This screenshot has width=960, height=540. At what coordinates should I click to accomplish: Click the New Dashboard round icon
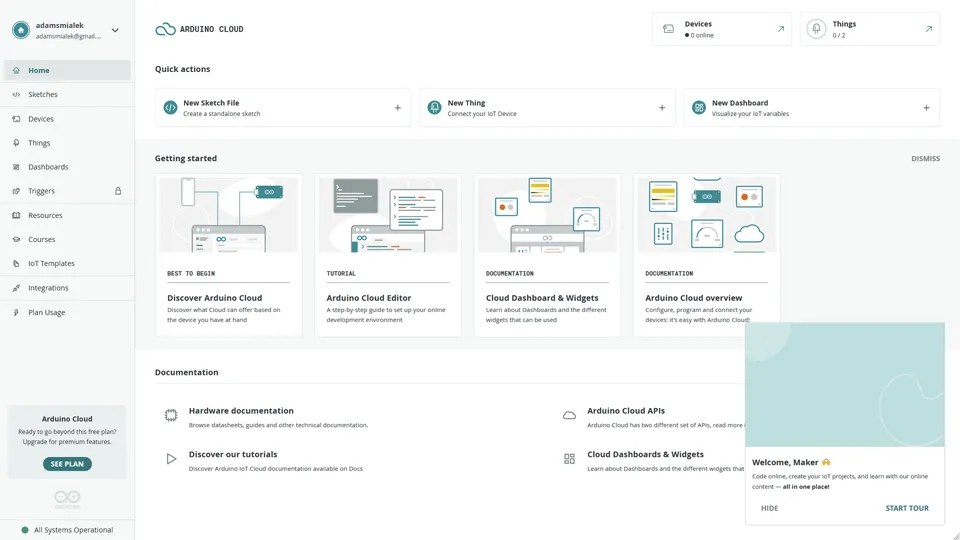tap(699, 108)
